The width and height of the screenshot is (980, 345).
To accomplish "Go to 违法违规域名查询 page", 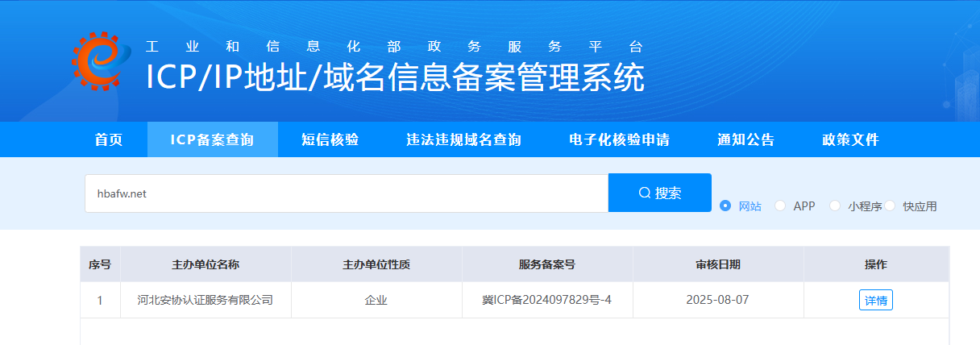I will 463,140.
